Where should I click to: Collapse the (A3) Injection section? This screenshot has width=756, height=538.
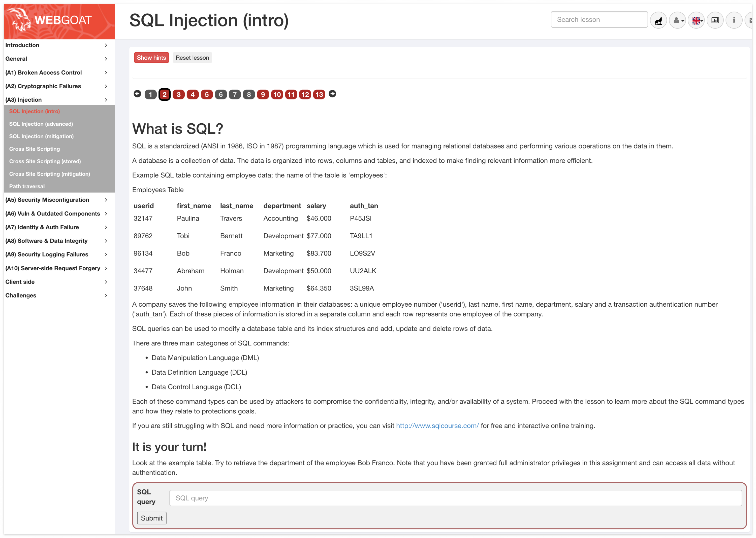(x=56, y=100)
